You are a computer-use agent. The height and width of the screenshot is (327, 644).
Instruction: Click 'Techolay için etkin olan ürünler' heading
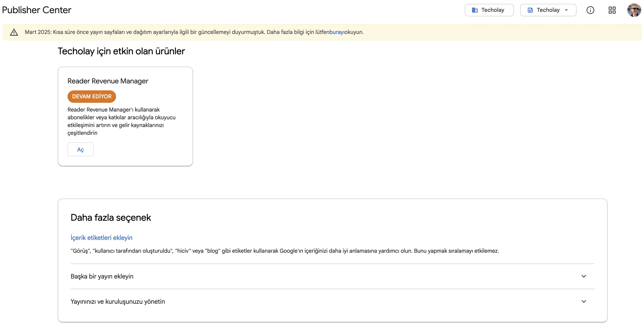(x=121, y=51)
